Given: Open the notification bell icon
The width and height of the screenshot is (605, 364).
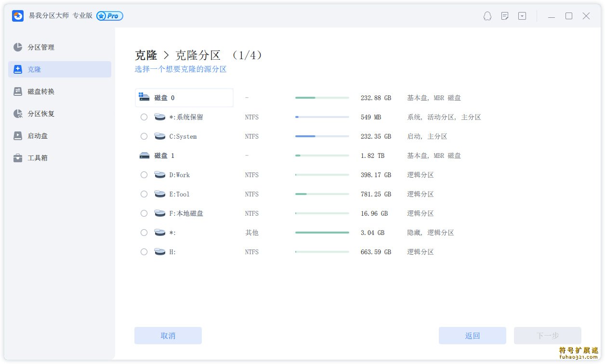Looking at the screenshot, I should (487, 16).
